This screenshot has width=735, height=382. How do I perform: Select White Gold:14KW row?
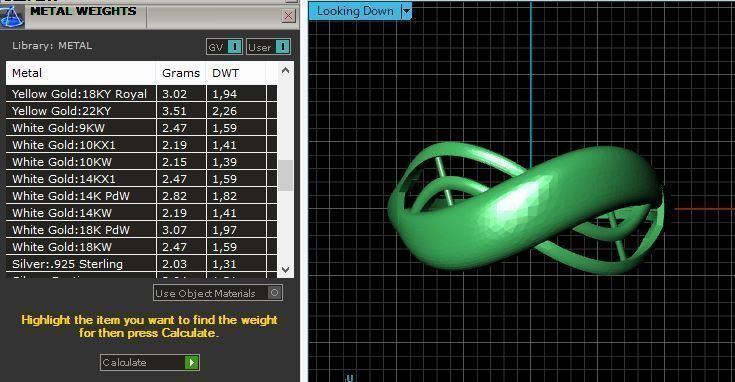(142, 213)
